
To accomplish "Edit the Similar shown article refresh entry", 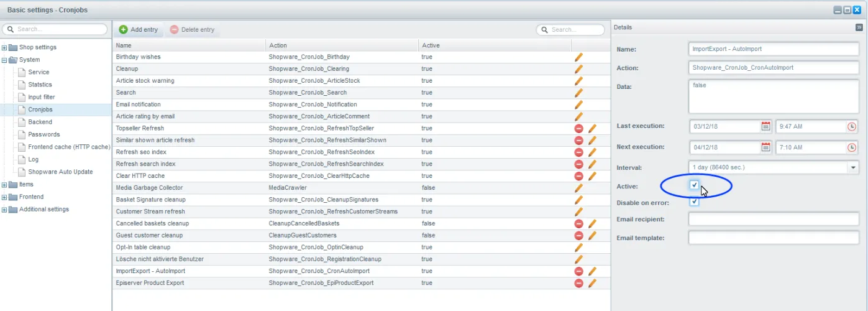I will point(592,140).
